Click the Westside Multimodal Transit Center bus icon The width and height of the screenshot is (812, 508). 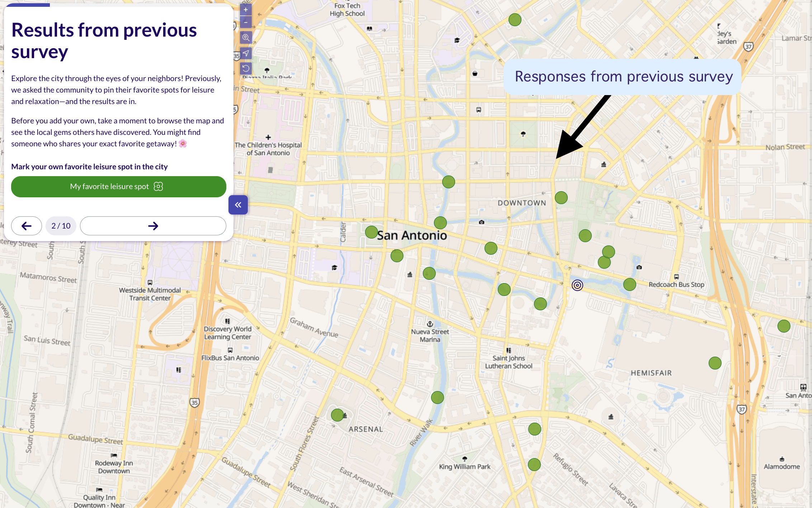[150, 282]
